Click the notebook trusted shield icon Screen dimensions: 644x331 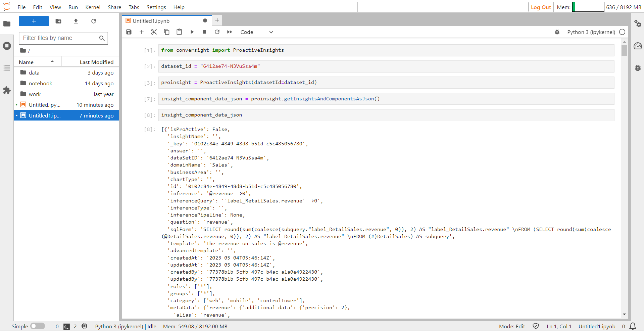coord(536,326)
